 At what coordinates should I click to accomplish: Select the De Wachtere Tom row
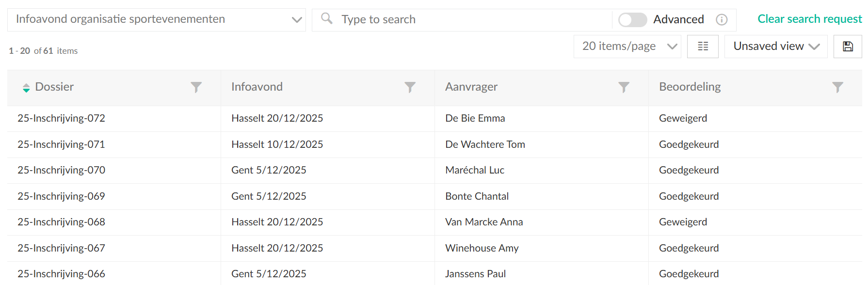click(485, 144)
